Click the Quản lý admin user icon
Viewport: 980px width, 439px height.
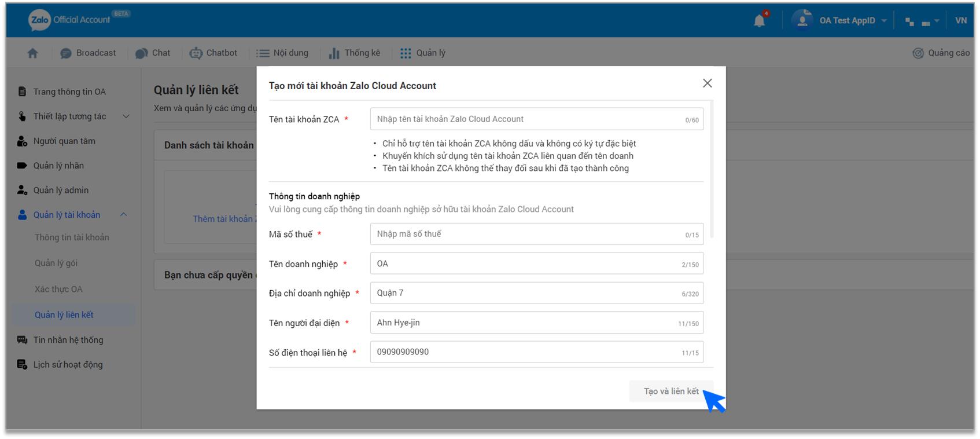tap(22, 190)
